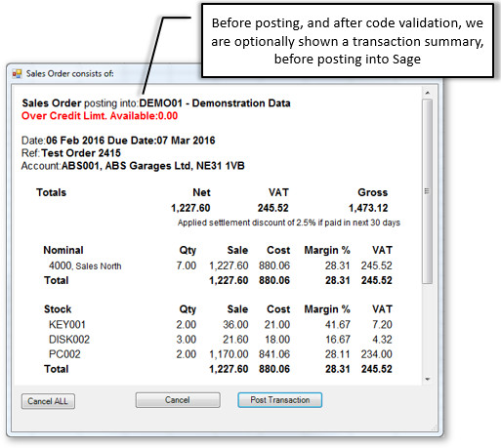
Task: Click the settlement discount note text
Action: [289, 223]
